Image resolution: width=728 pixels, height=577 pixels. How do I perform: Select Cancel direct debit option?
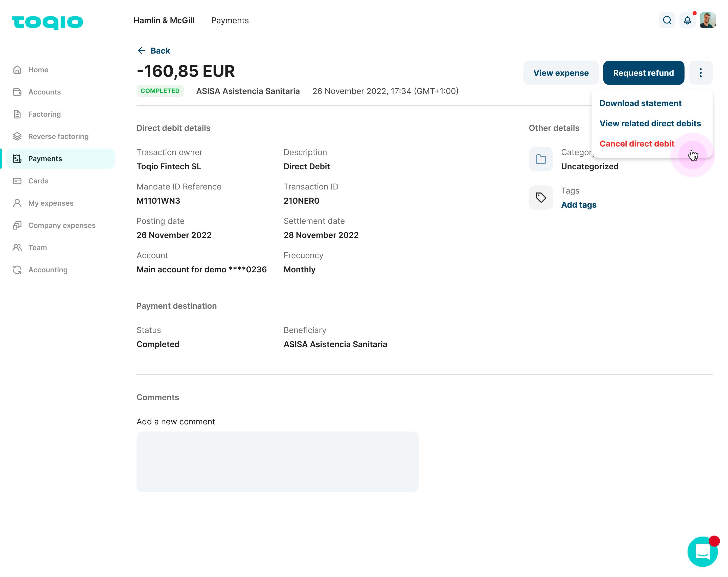636,144
